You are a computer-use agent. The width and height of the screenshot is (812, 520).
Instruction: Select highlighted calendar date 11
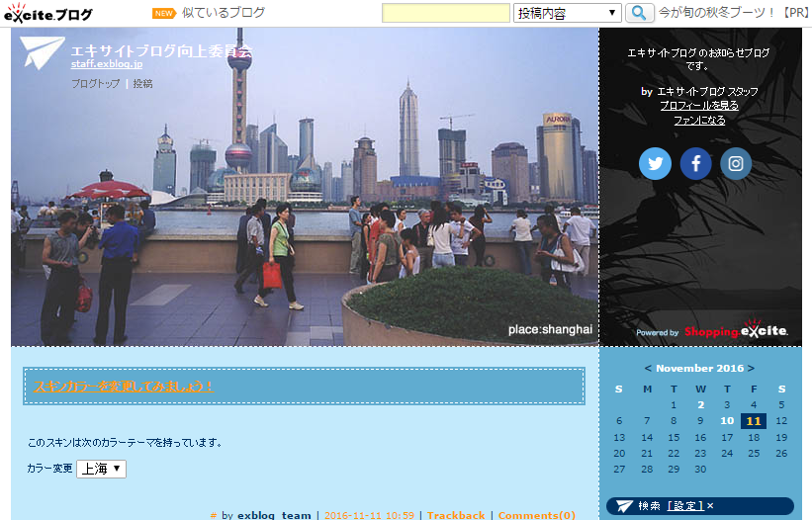(754, 421)
